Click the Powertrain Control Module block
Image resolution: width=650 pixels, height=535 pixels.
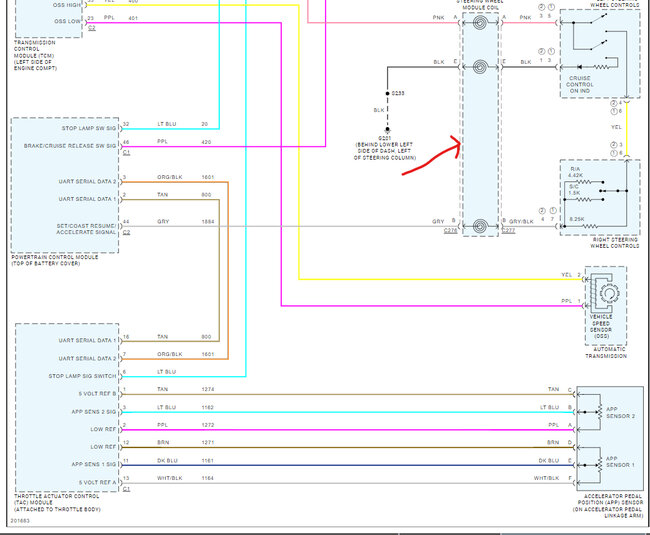65,185
